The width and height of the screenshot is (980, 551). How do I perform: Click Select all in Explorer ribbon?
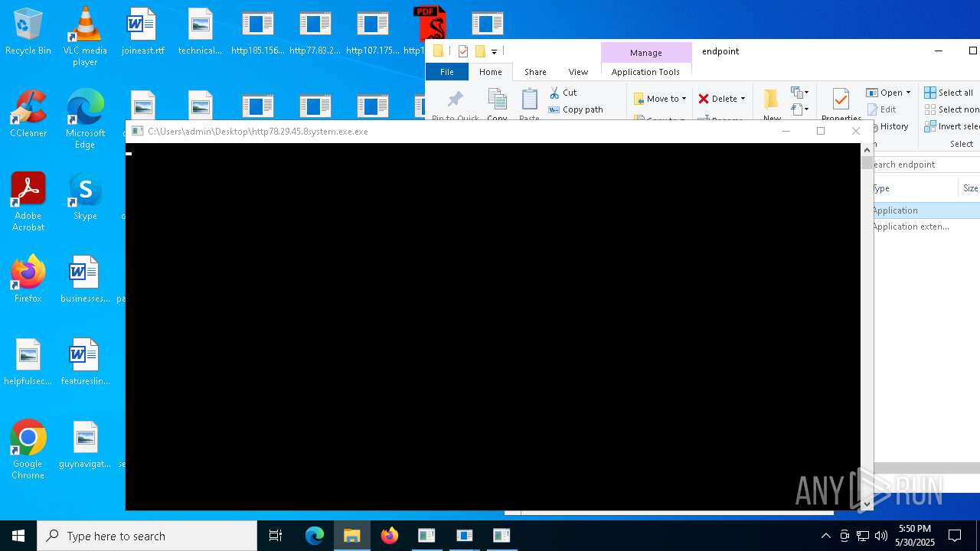tap(949, 93)
